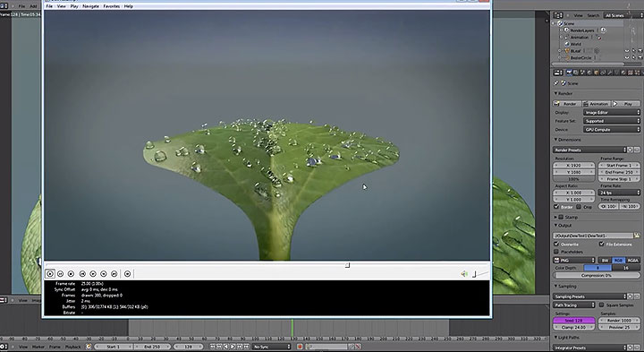Click the output path field
Viewport: 644px width, 352px height.
click(593, 236)
